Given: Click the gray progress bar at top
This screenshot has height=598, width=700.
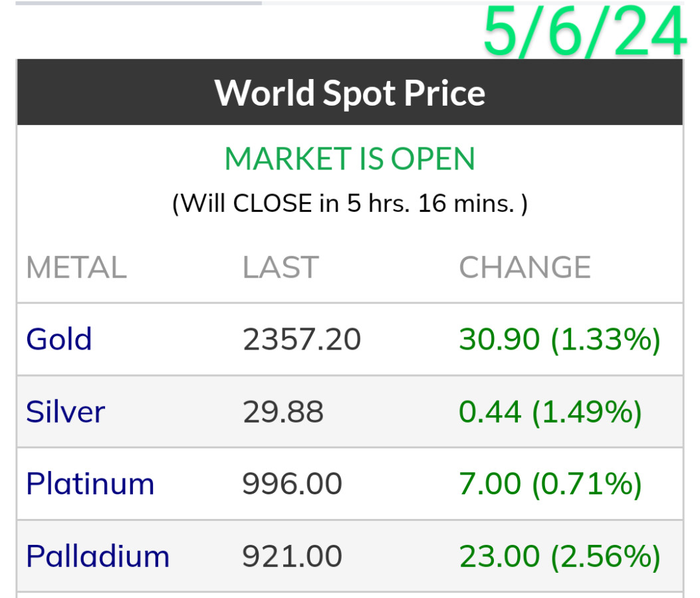Looking at the screenshot, I should point(138,3).
